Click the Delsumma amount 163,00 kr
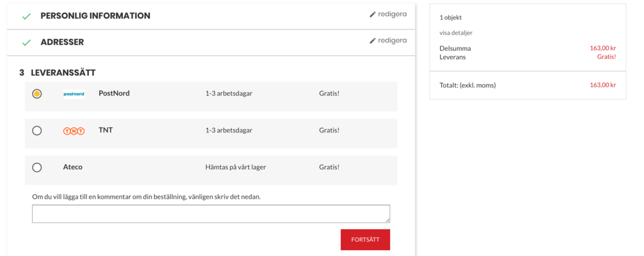Image resolution: width=644 pixels, height=256 pixels. 603,48
